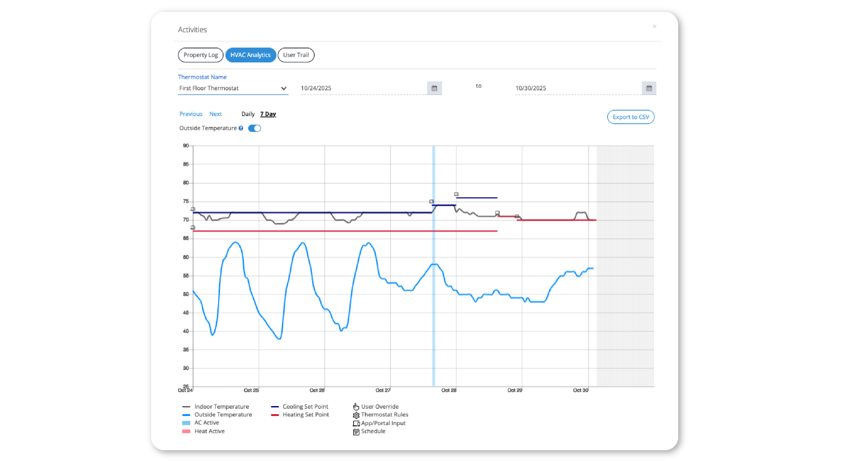Click the User Override hand icon in legend
The image size is (868, 461).
point(355,406)
